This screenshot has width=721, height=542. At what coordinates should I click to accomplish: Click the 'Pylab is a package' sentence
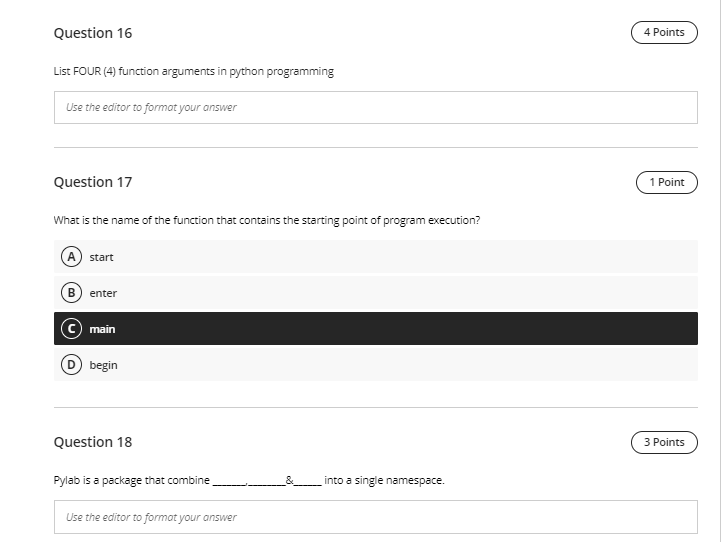click(249, 480)
